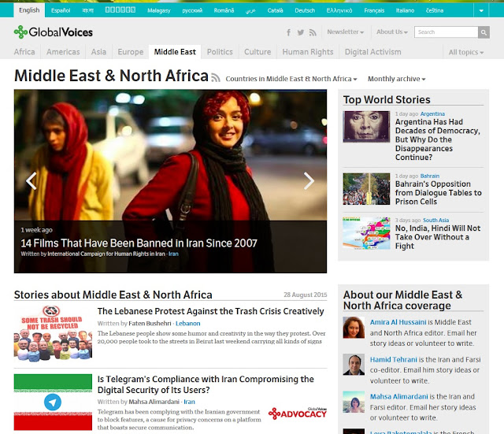Switch site language to Français
Viewport: 504px width, 434px height.
[374, 10]
